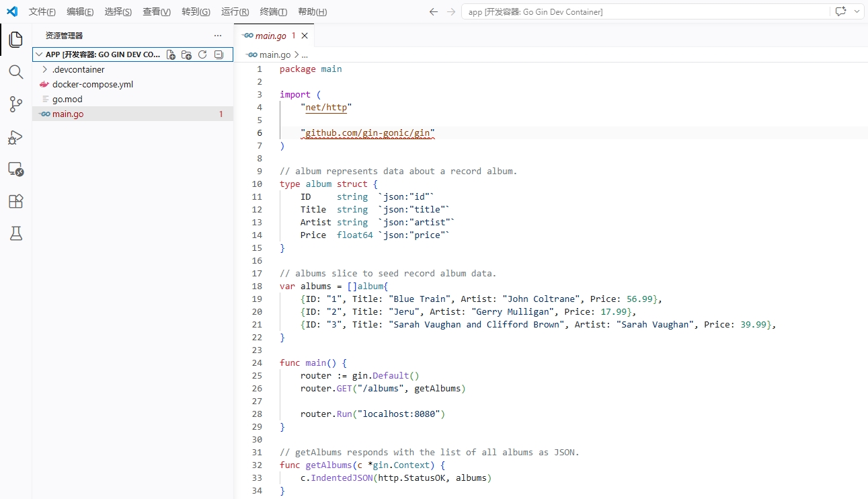Refresh the explorer file tree
Image resolution: width=868 pixels, height=499 pixels.
[202, 54]
